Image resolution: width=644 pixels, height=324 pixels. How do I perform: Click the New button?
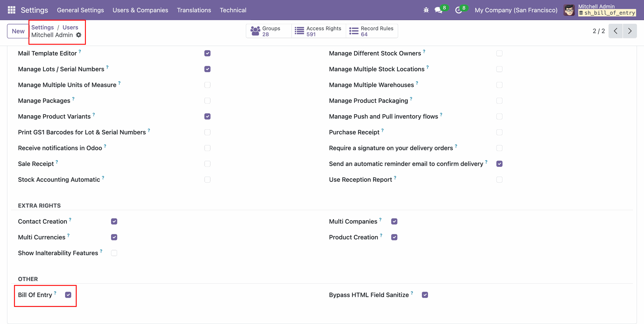click(x=18, y=31)
